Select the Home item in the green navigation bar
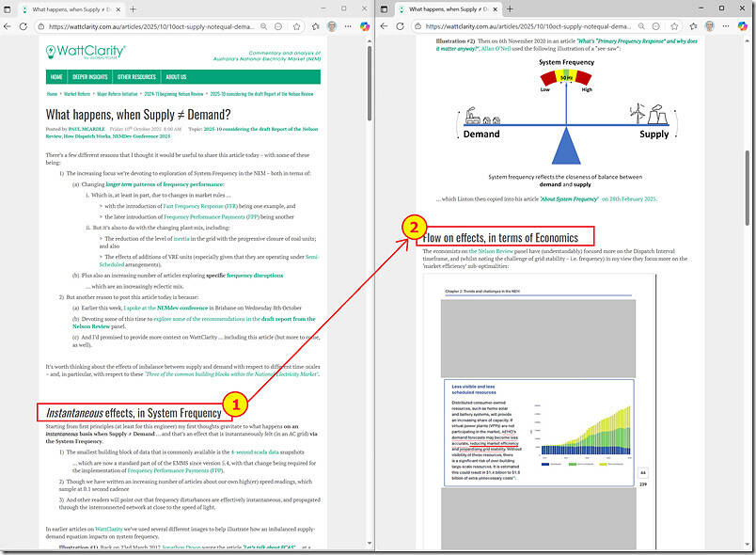756x555 pixels. coord(56,77)
